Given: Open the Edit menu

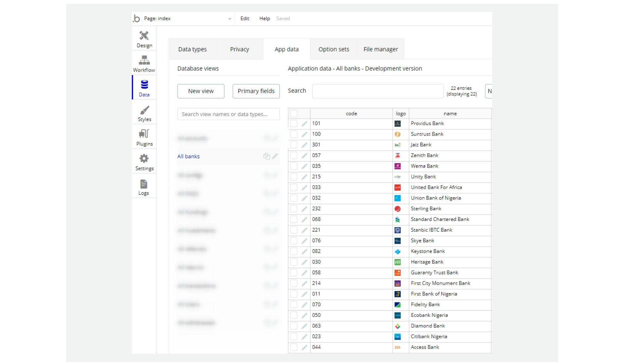Looking at the screenshot, I should tap(245, 18).
